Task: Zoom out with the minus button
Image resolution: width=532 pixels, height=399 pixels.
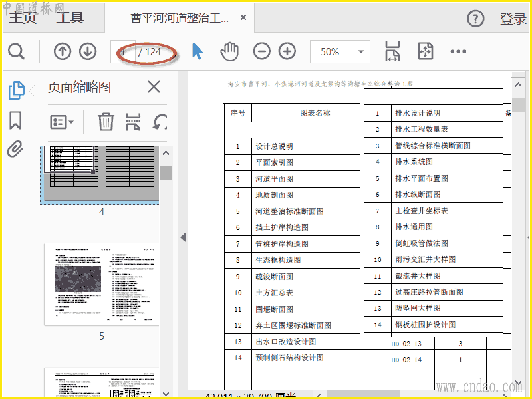Action: click(x=262, y=52)
